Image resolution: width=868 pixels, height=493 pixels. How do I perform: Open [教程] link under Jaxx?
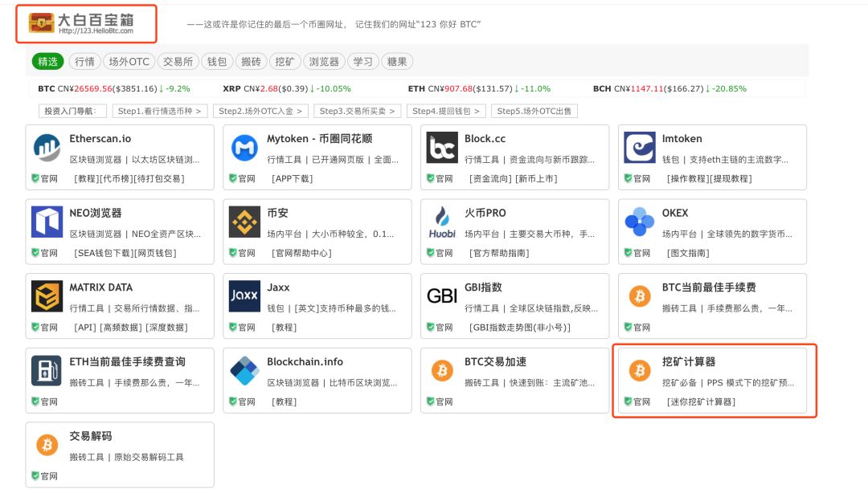pos(285,328)
